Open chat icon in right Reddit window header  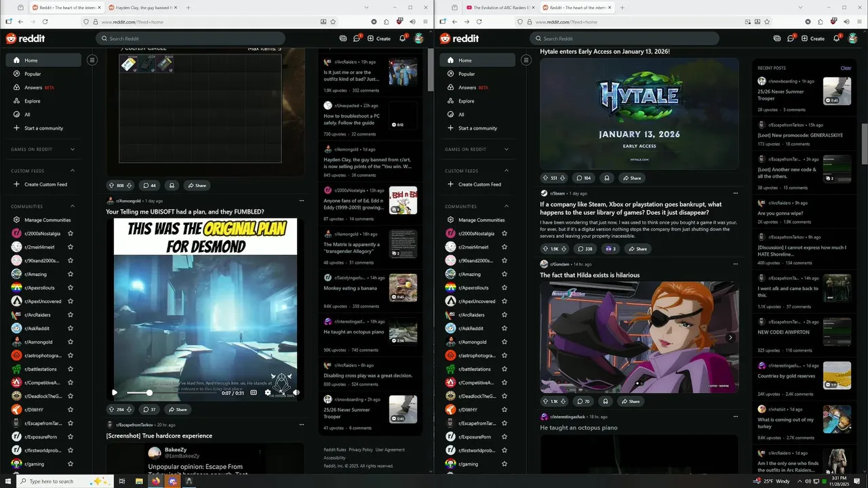[x=790, y=39]
